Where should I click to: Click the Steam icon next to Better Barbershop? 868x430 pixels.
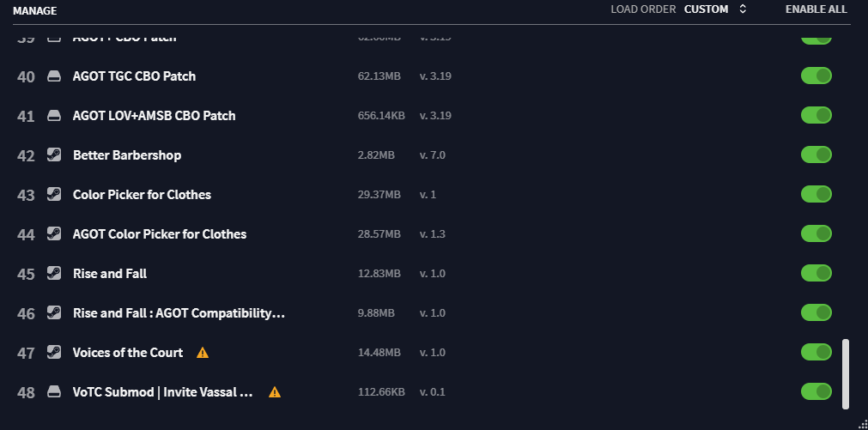coord(54,155)
